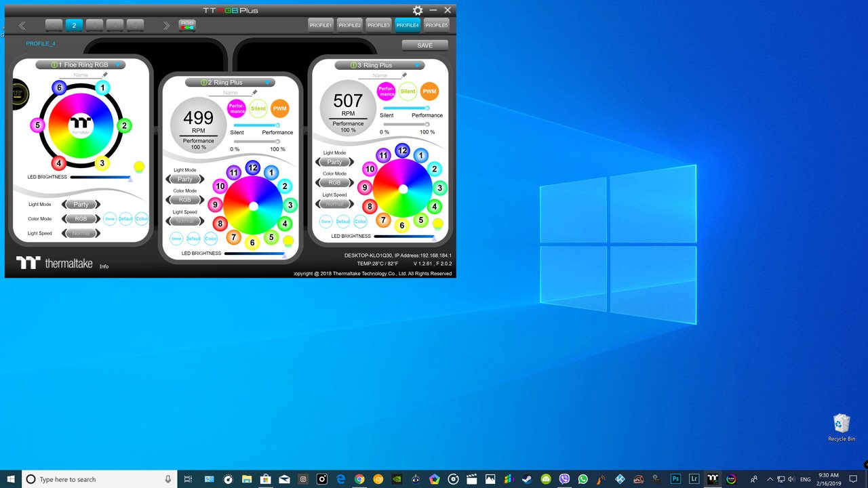The height and width of the screenshot is (488, 868).
Task: Open WhatsApp from the taskbar
Action: point(583,479)
